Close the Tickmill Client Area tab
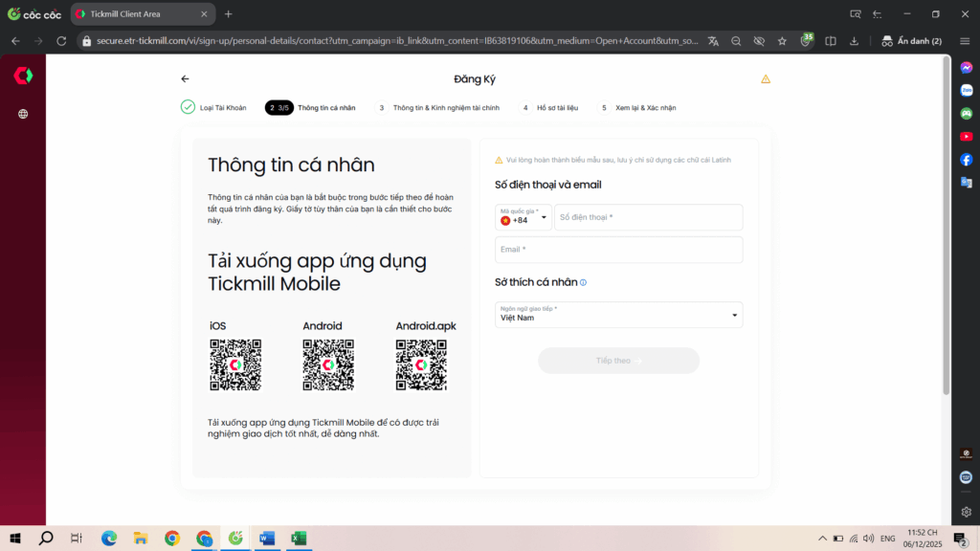980x551 pixels. tap(204, 13)
